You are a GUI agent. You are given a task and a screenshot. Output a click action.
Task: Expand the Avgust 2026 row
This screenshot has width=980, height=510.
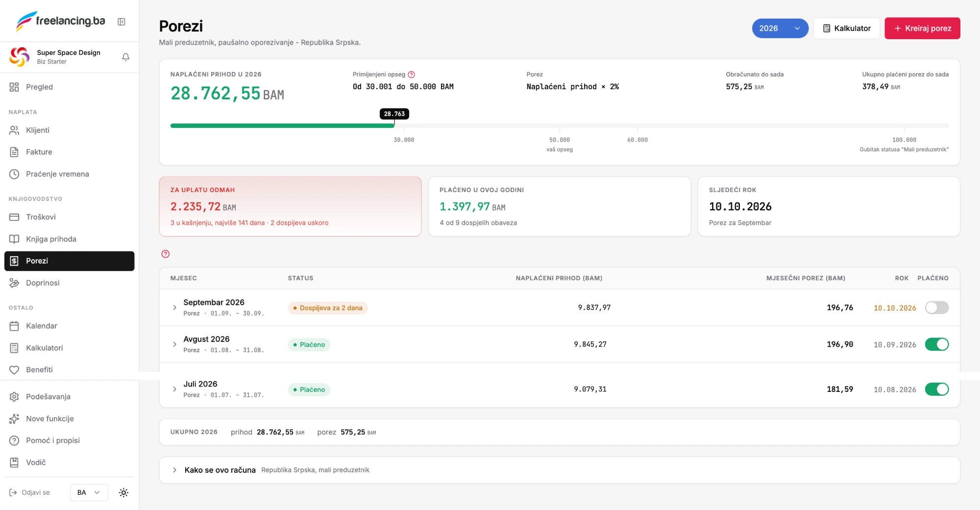click(174, 344)
